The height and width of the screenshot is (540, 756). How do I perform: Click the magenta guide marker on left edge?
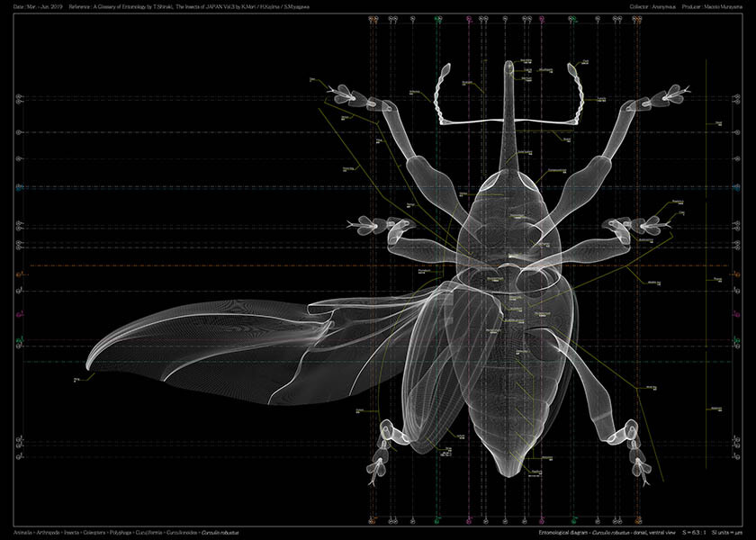click(x=19, y=314)
